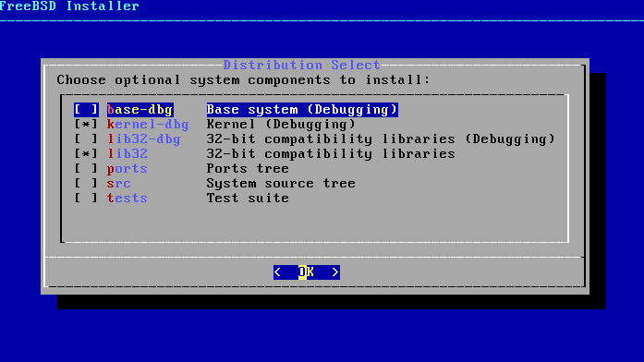The height and width of the screenshot is (362, 644).
Task: Tick the tests checkbox
Action: pyautogui.click(x=86, y=199)
